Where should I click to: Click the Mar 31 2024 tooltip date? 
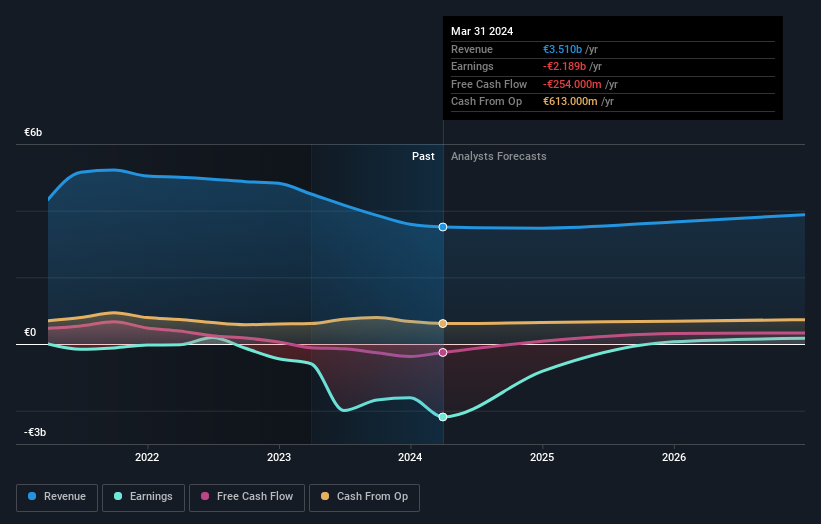click(482, 31)
